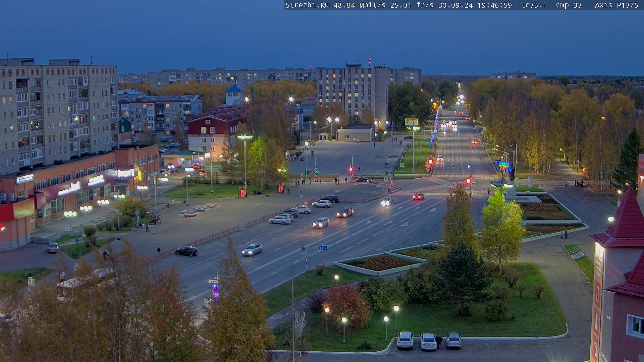Select the 48.84 Mbit/s bitrate readout

[x=360, y=5]
